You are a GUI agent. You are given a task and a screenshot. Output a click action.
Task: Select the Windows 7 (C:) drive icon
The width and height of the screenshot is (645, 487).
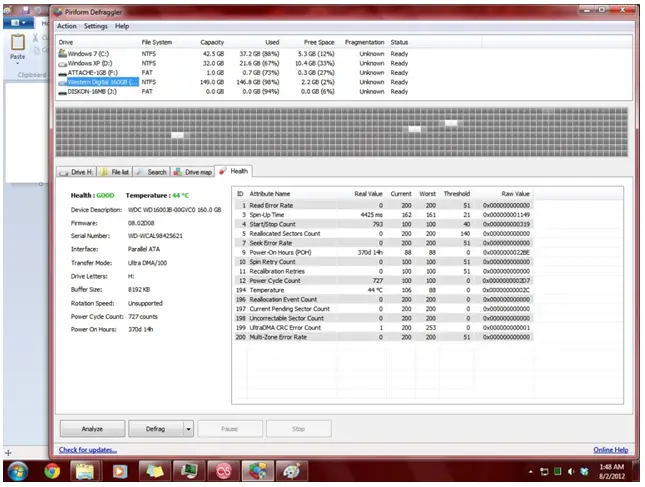click(63, 53)
